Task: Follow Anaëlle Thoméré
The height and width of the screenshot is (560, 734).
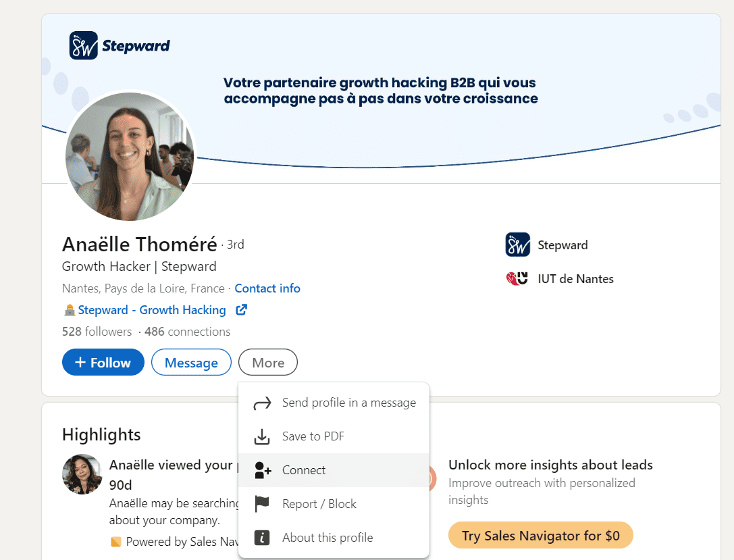Action: pos(103,362)
